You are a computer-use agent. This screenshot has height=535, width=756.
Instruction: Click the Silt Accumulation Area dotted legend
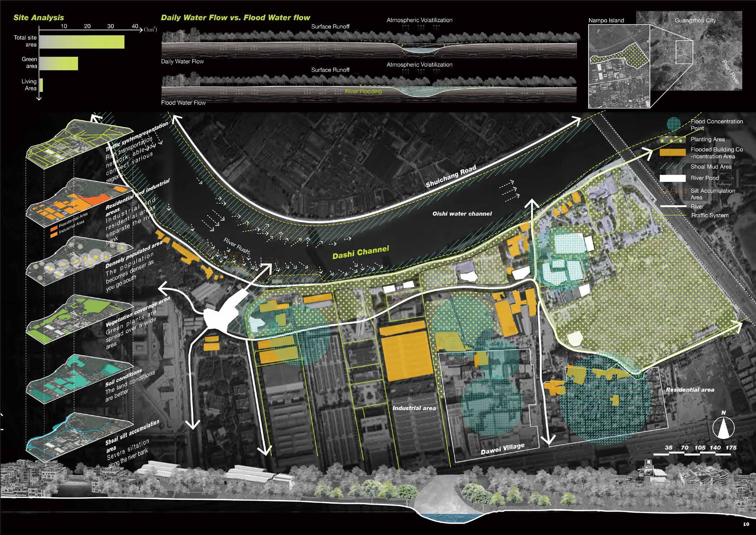[673, 192]
